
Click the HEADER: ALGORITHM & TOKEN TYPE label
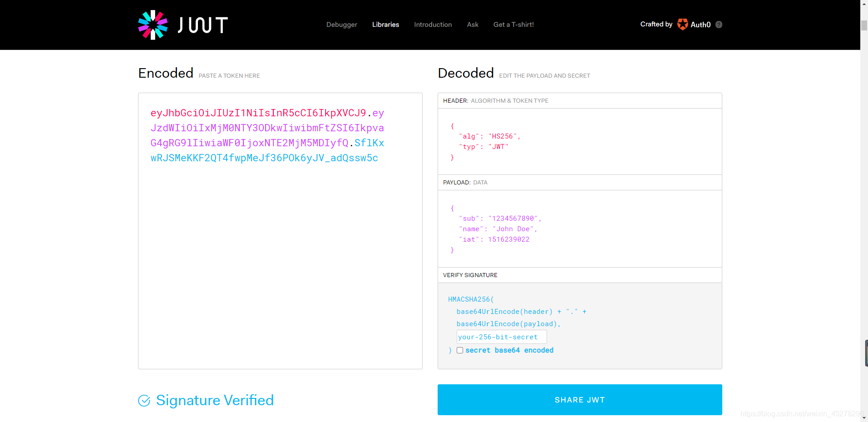(x=496, y=101)
